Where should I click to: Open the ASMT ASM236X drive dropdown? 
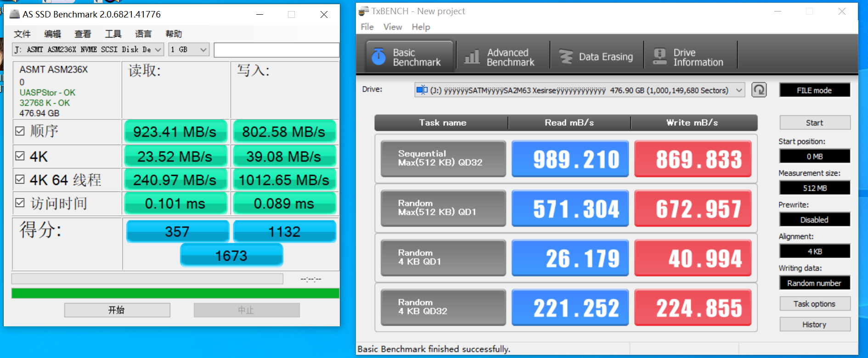click(88, 50)
